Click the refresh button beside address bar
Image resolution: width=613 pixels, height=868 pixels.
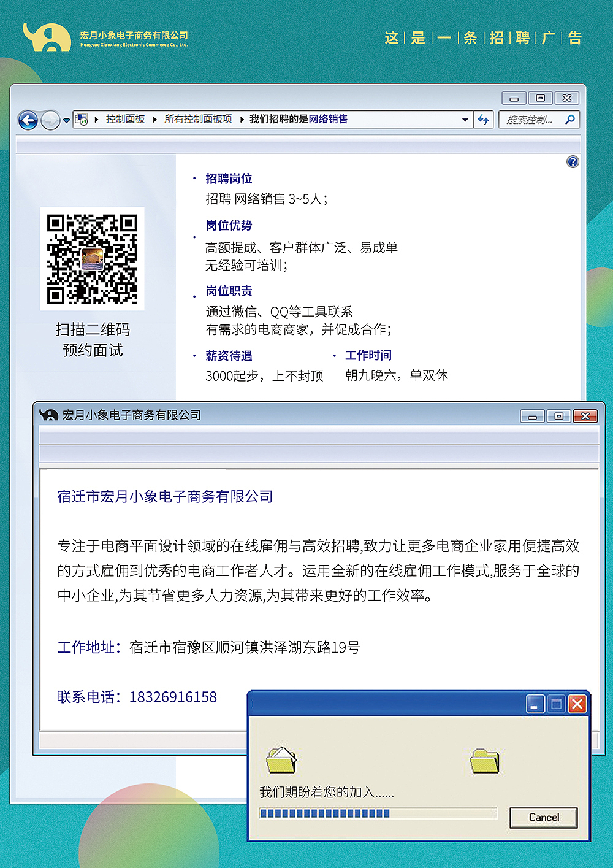click(484, 120)
